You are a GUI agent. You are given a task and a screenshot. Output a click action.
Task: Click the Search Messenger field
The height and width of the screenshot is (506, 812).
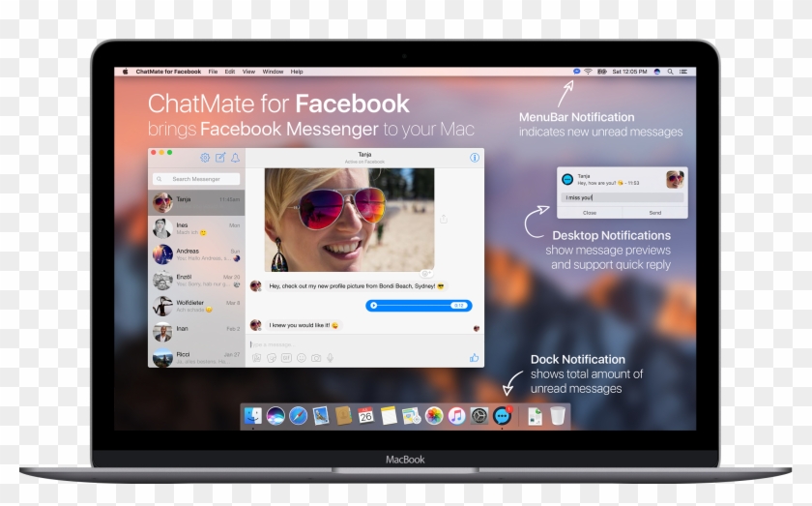click(196, 179)
